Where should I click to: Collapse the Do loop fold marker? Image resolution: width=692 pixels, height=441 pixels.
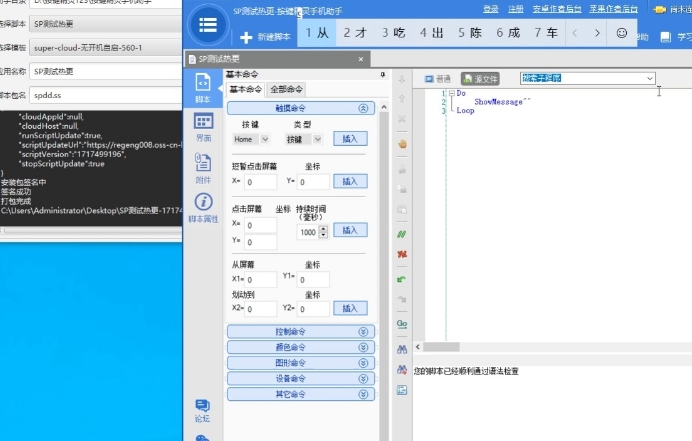tap(451, 94)
